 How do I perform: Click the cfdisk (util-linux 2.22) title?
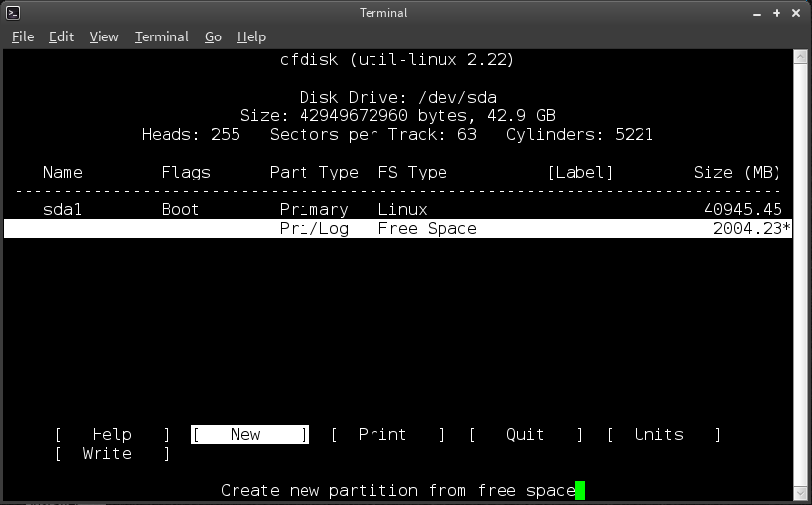pyautogui.click(x=397, y=59)
